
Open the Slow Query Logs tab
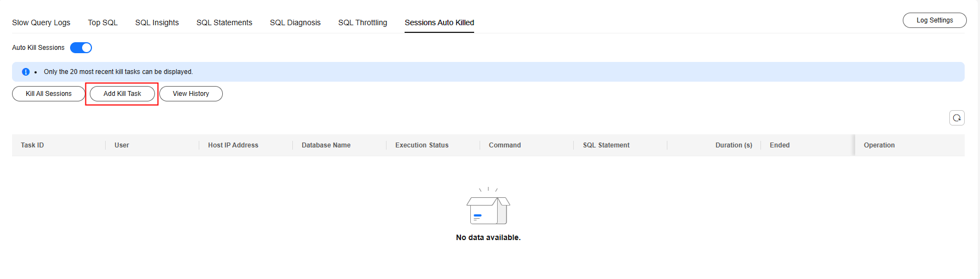pyautogui.click(x=41, y=22)
